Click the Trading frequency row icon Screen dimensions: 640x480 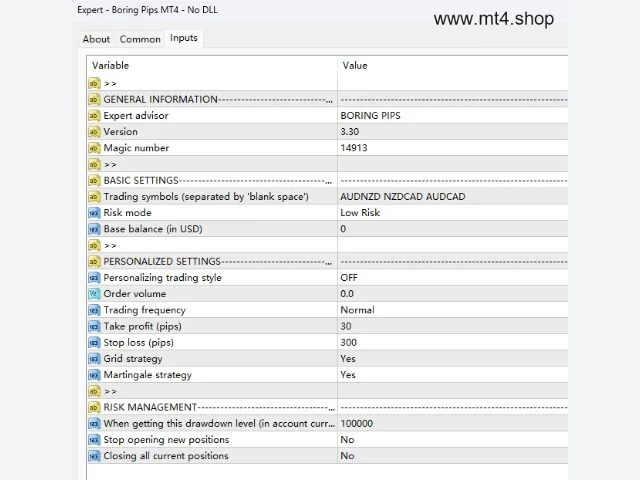coord(94,310)
